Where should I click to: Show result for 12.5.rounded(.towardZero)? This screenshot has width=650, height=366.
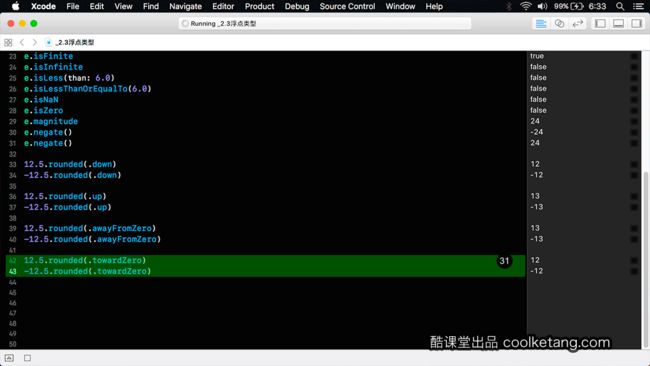click(x=634, y=260)
